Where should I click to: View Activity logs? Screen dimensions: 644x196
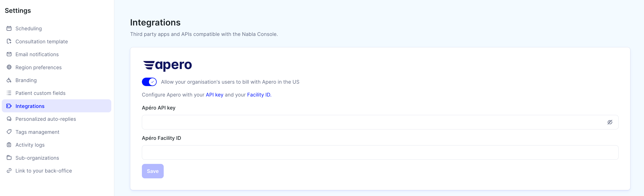point(56,145)
